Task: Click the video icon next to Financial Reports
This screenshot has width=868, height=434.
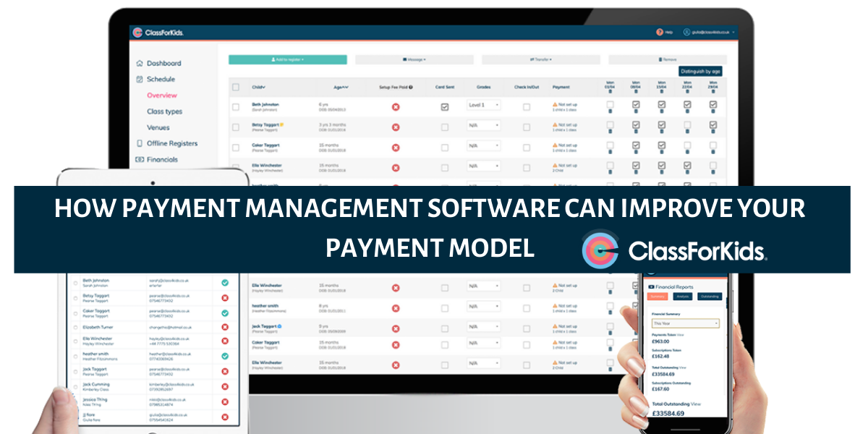Action: click(x=651, y=287)
